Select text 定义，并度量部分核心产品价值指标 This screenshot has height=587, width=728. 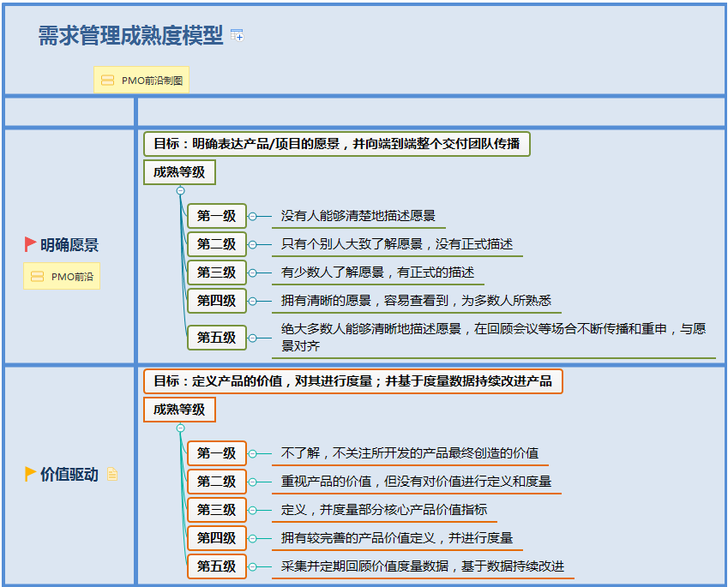384,510
